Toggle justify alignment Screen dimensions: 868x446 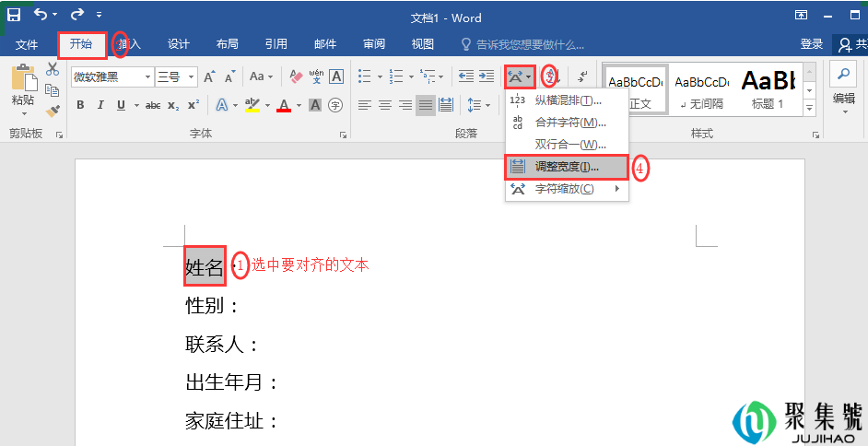click(x=425, y=105)
